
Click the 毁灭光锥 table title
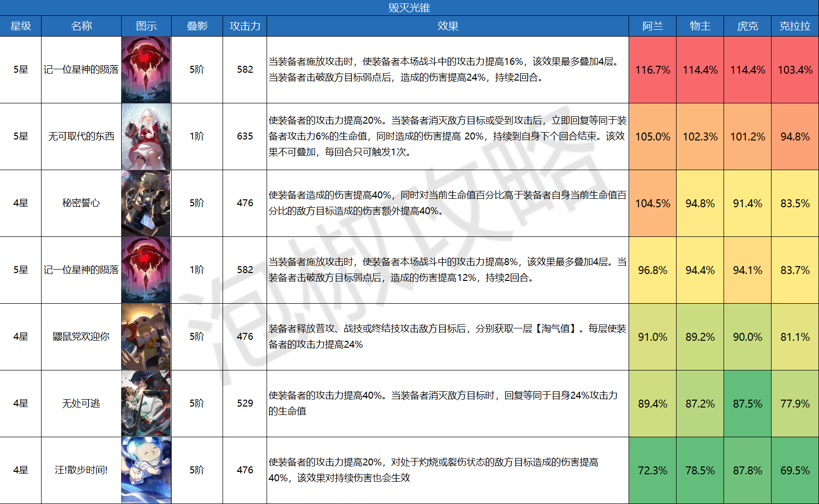tap(409, 8)
